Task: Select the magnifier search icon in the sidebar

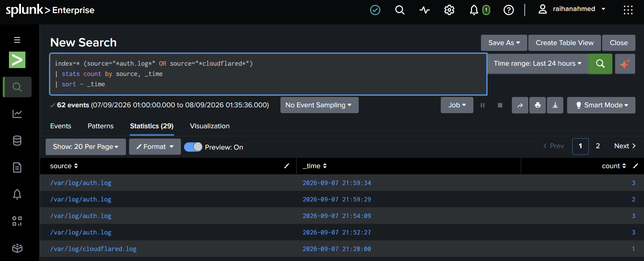Action: point(17,87)
